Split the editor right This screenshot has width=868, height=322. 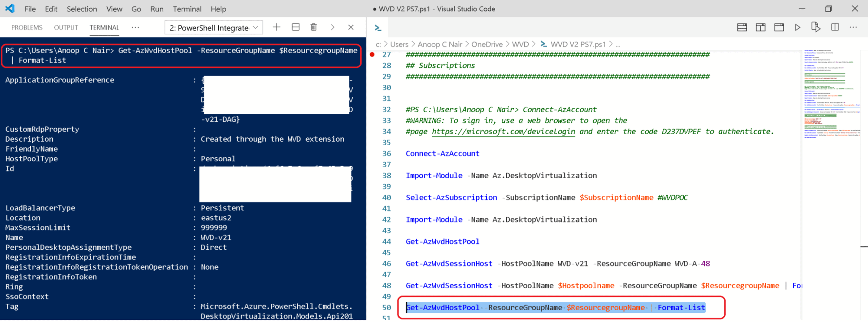[835, 27]
